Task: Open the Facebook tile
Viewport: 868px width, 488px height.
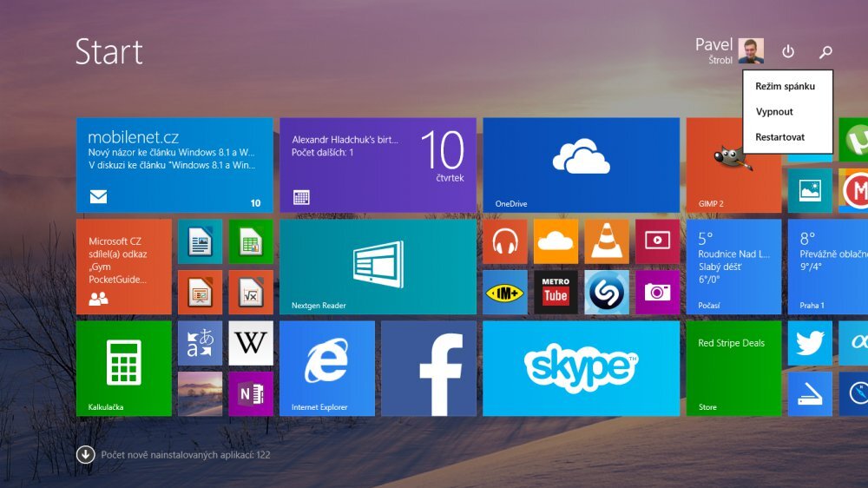Action: tap(429, 368)
